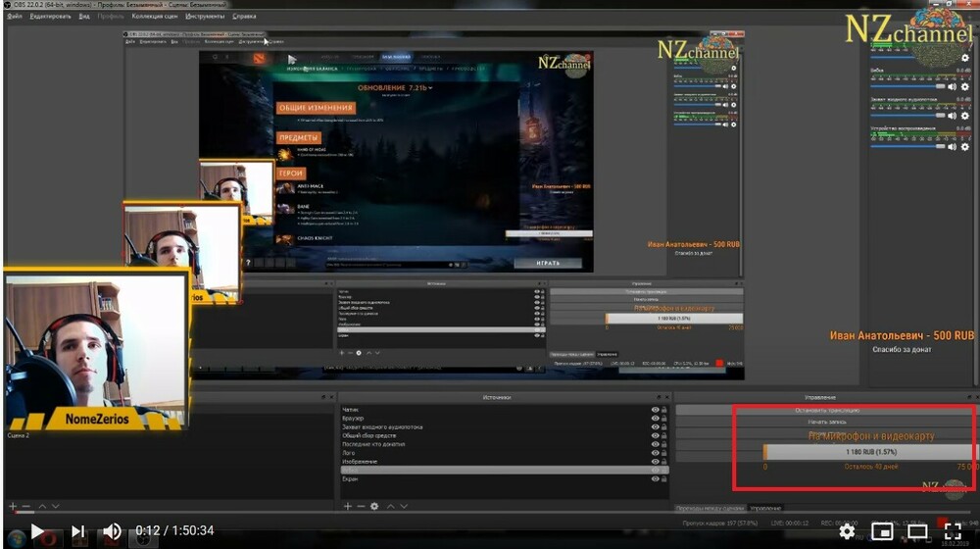Move selected source down in Источники list
This screenshot has width=980, height=549.
point(404,507)
